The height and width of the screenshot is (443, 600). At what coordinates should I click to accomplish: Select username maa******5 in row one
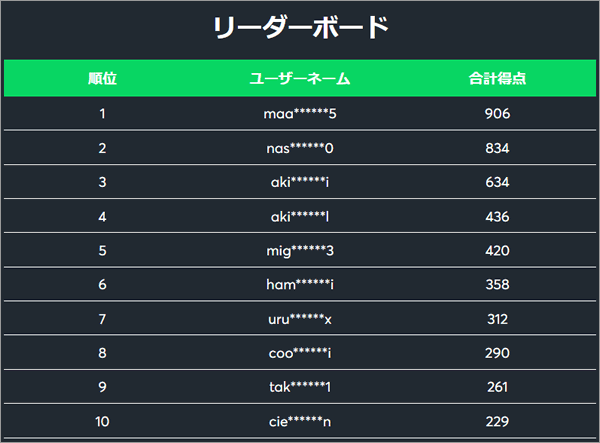tap(300, 114)
